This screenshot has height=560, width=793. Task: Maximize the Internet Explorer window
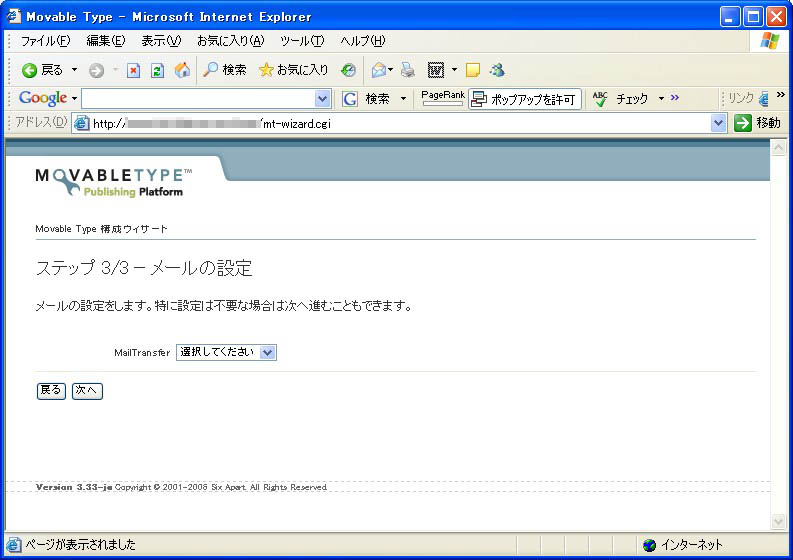point(753,17)
